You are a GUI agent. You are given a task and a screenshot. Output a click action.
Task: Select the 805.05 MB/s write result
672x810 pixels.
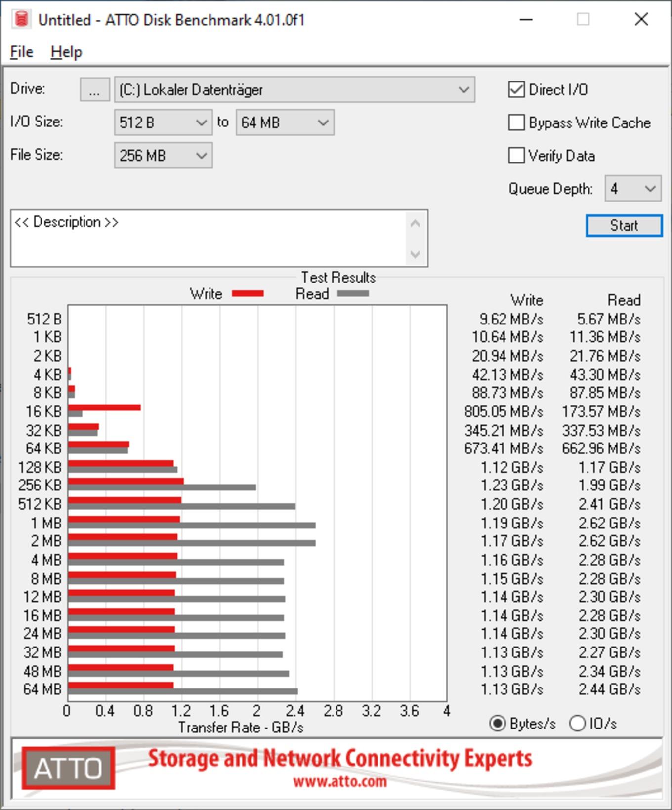[504, 411]
